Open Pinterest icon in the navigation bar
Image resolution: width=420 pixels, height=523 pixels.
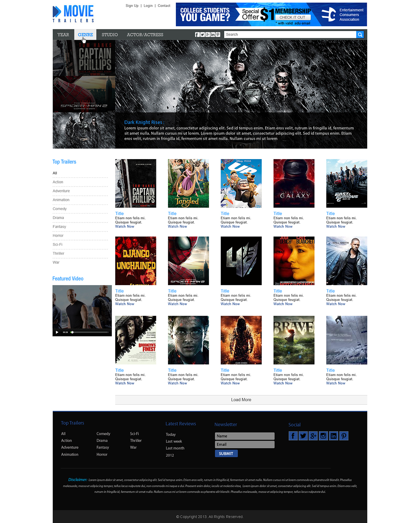click(218, 35)
